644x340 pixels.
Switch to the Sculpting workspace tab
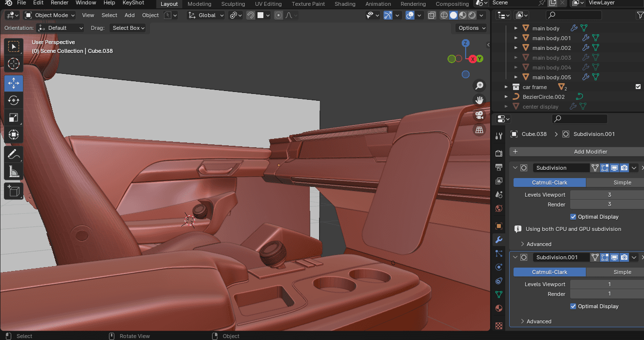click(233, 4)
